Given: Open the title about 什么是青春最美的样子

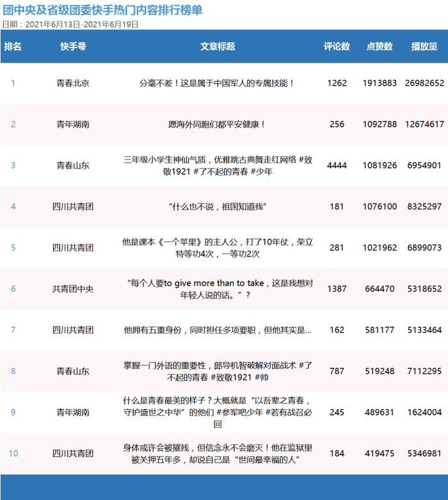Looking at the screenshot, I should pos(218,412).
